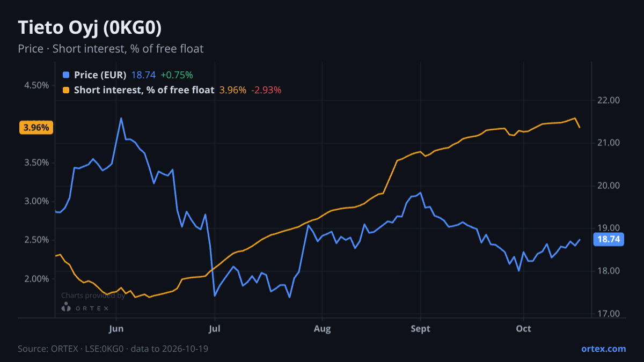
Task: Click the 'Oct' x-axis label
Action: click(x=523, y=329)
